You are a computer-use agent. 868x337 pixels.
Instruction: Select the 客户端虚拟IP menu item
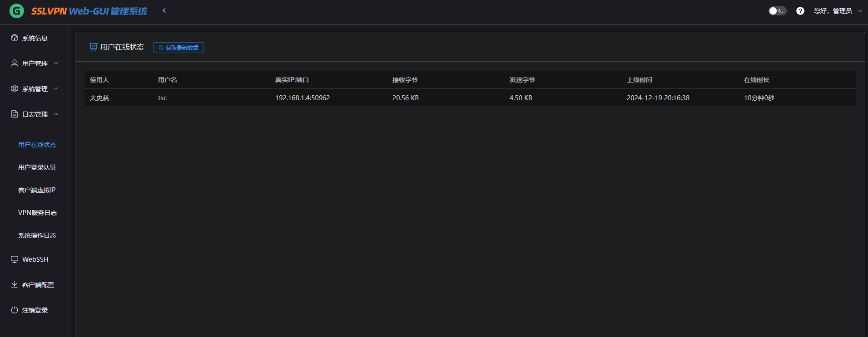37,190
